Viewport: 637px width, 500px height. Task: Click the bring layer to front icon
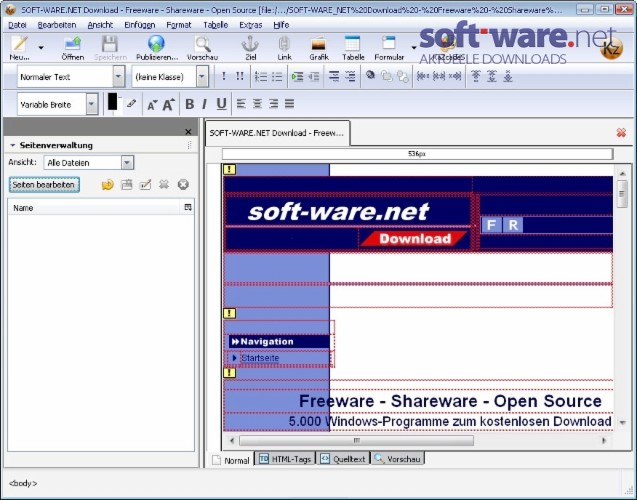pos(386,76)
